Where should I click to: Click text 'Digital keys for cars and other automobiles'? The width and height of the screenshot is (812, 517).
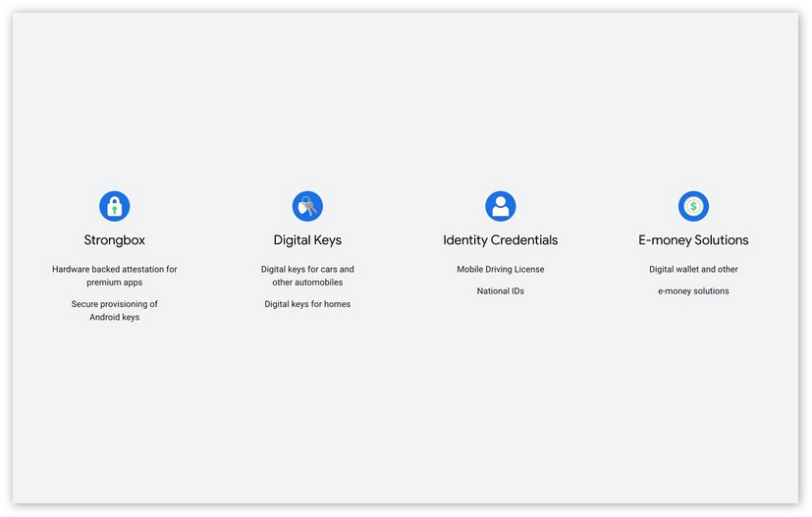point(307,276)
